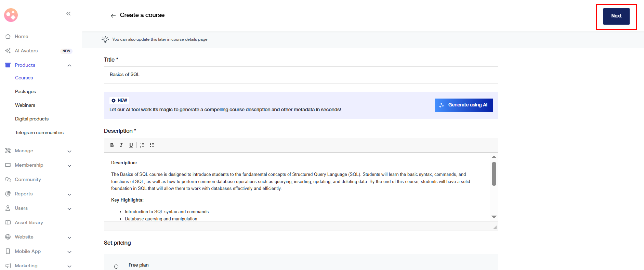Expand the Membership dropdown chevron
Viewport: 644px width, 270px height.
[69, 165]
